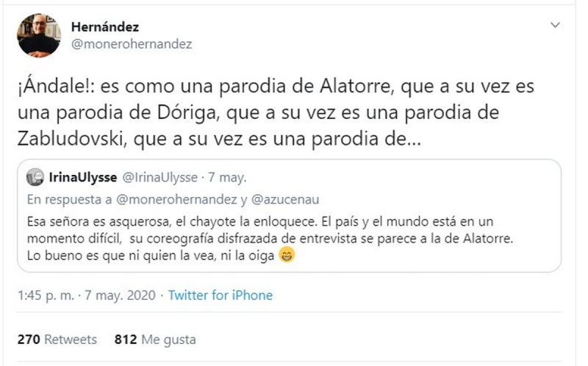Open the "Twitter for iPhone" source link
This screenshot has height=366, width=588.
[x=220, y=295]
